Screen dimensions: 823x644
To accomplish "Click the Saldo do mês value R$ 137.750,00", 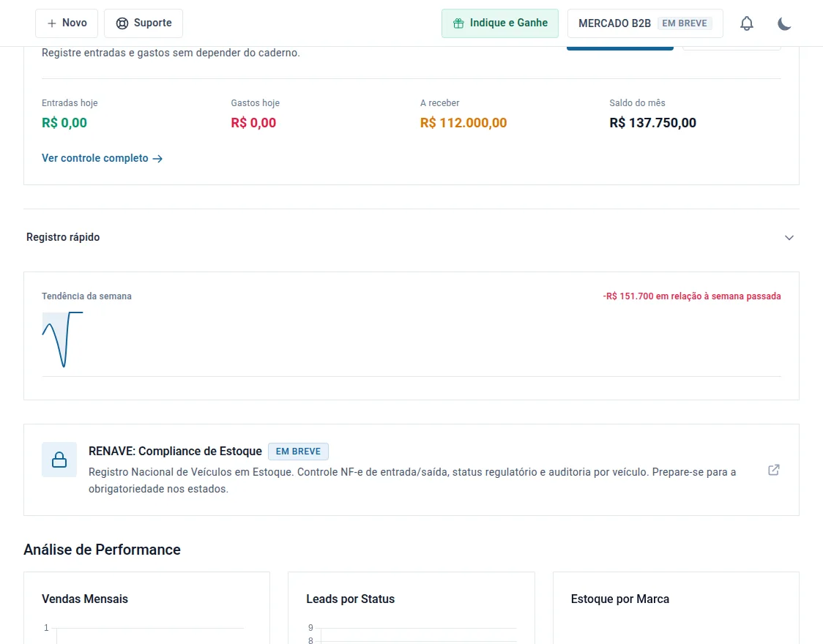I will point(653,123).
